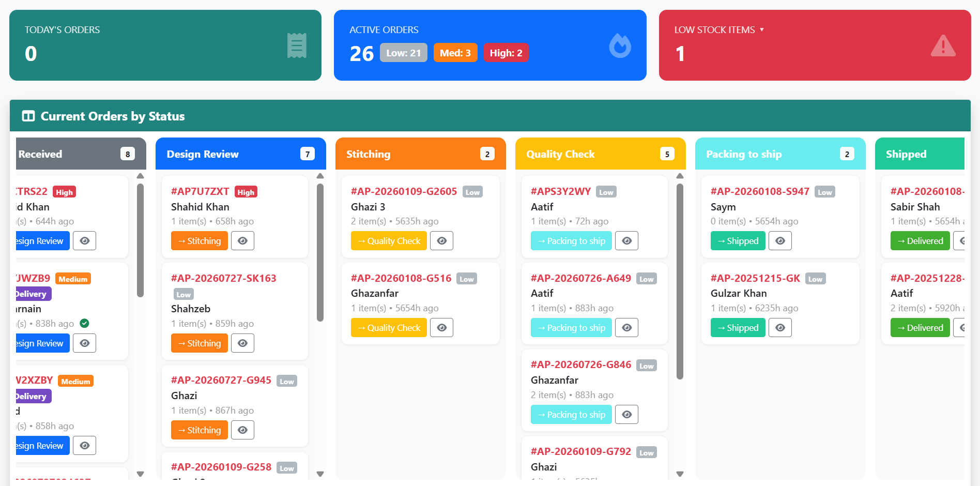The width and height of the screenshot is (980, 486).
Task: View order #AP-20260108-S947 via eye icon
Action: coord(780,241)
